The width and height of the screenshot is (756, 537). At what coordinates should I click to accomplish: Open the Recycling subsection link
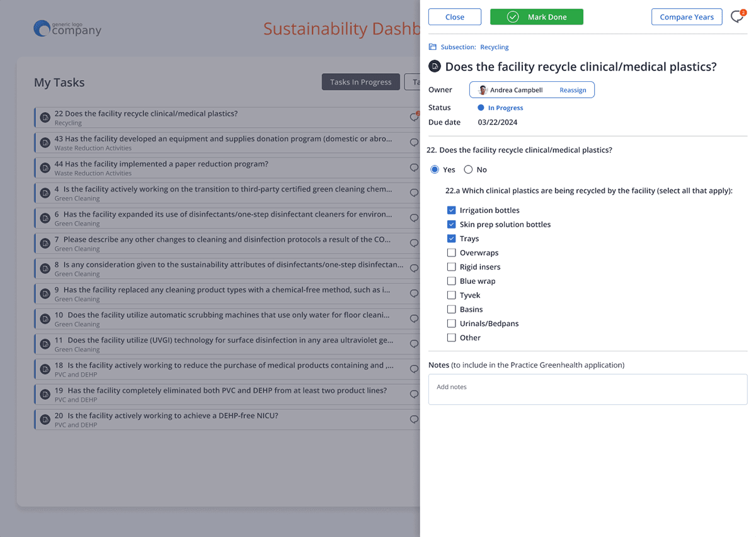494,47
